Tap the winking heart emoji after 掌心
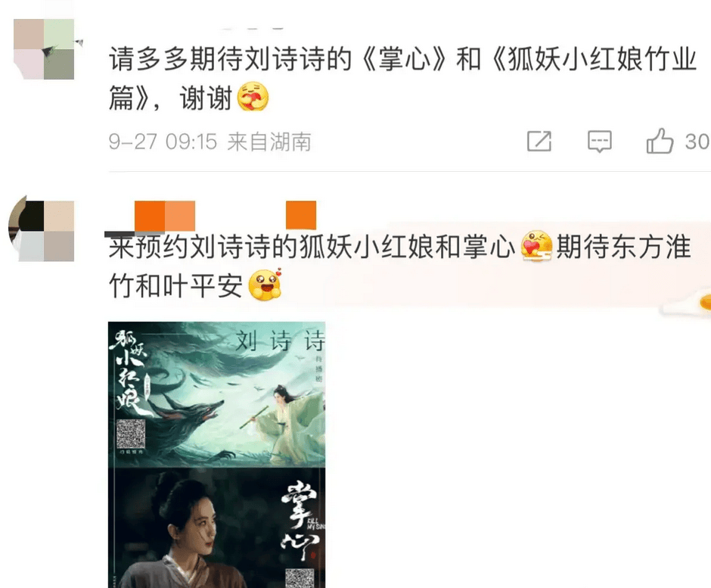The height and width of the screenshot is (588, 711). pyautogui.click(x=536, y=247)
